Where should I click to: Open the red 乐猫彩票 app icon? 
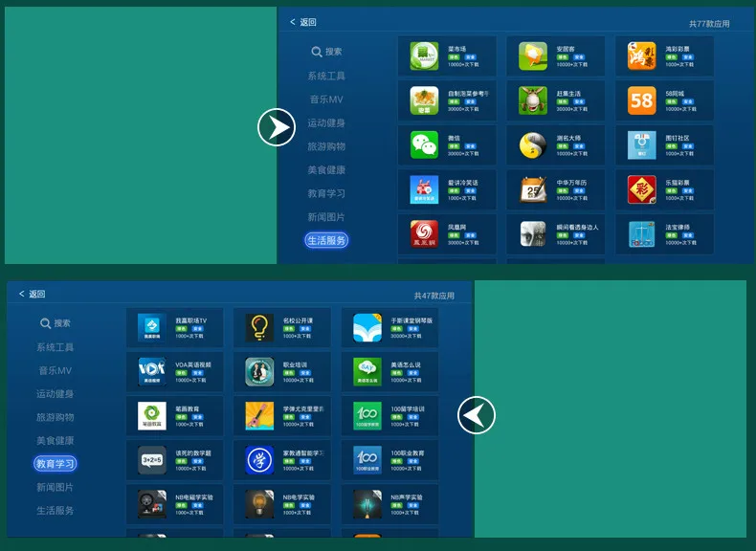pos(642,189)
